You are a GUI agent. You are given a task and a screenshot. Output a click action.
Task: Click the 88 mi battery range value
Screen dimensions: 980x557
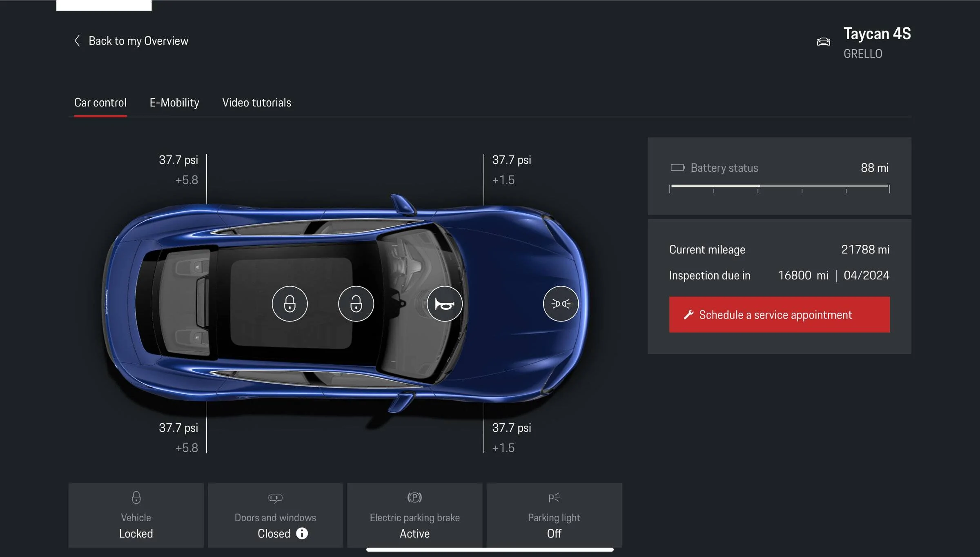coord(875,168)
